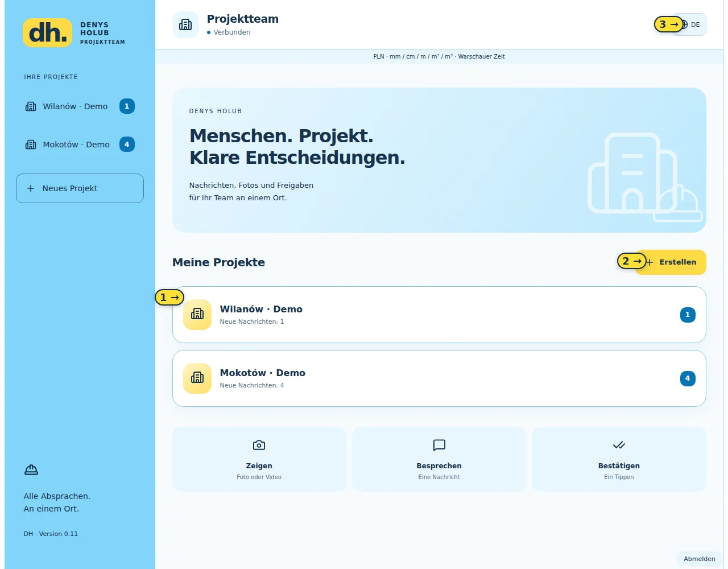The height and width of the screenshot is (569, 728).
Task: Click the 'PLN · mm / cm / m' info bar
Action: pyautogui.click(x=439, y=56)
